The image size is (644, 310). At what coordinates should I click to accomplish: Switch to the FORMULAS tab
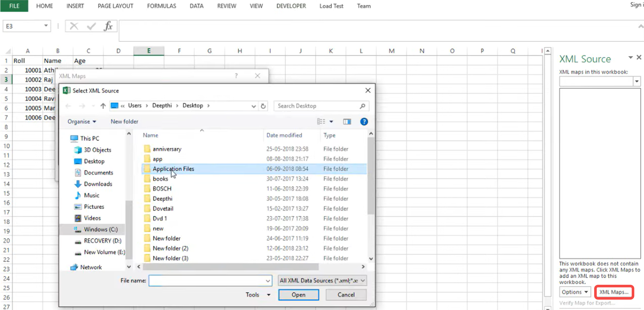pos(161,6)
